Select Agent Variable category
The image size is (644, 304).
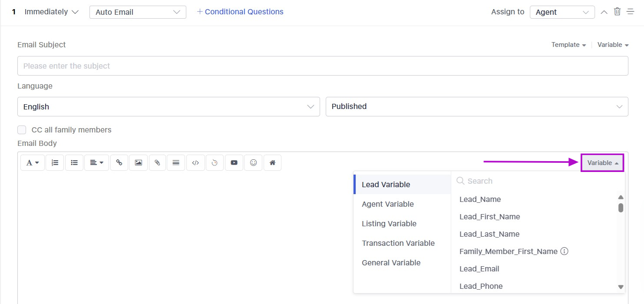point(387,204)
